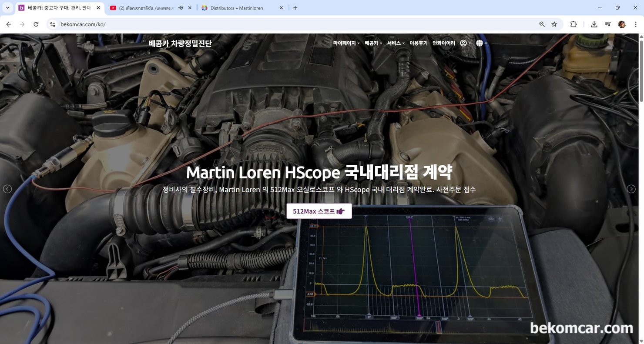Open the media controls icon in toolbar
The height and width of the screenshot is (344, 644).
tap(607, 24)
